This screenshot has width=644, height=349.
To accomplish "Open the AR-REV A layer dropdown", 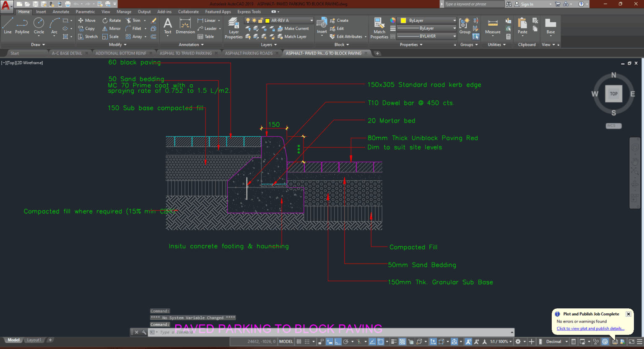I will 312,20.
